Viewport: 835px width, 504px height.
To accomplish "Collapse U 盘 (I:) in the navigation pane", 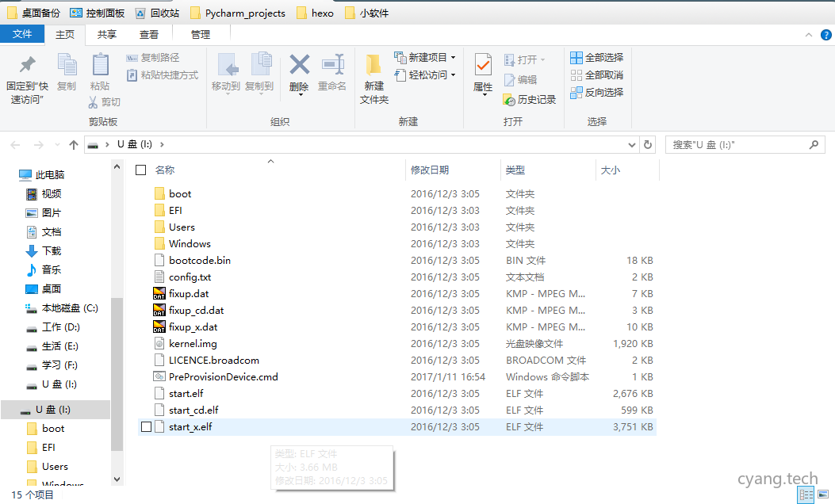I will 12,410.
